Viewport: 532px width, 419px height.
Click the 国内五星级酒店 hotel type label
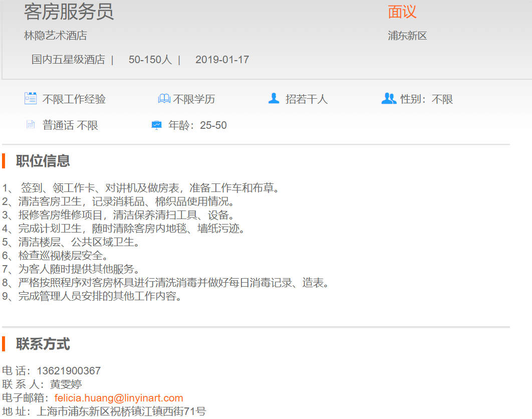68,60
